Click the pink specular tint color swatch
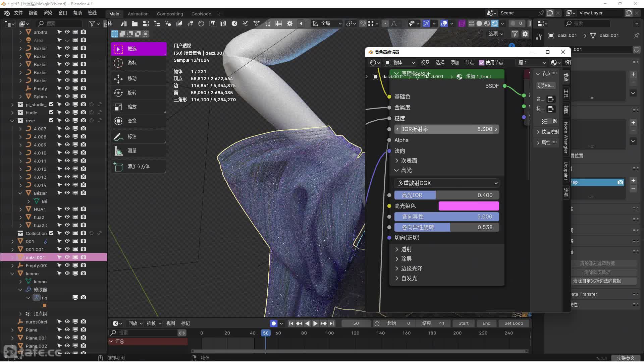The width and height of the screenshot is (644, 362). [469, 206]
